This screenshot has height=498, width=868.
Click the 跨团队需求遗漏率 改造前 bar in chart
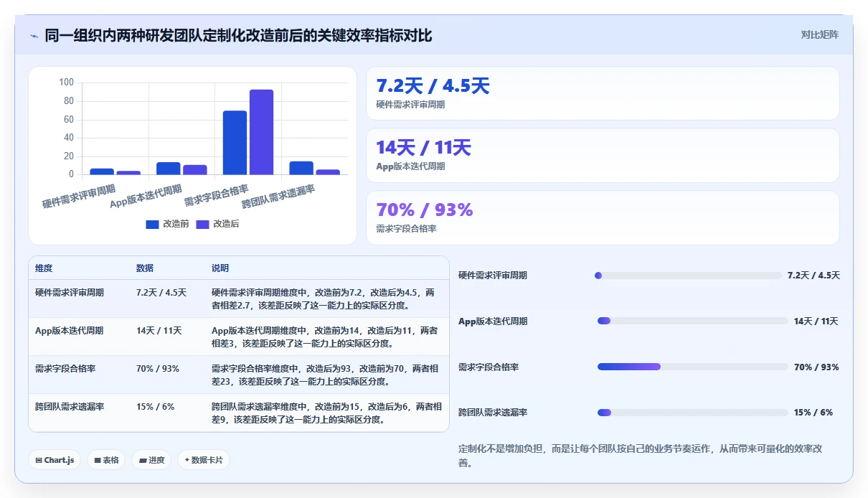coord(301,168)
